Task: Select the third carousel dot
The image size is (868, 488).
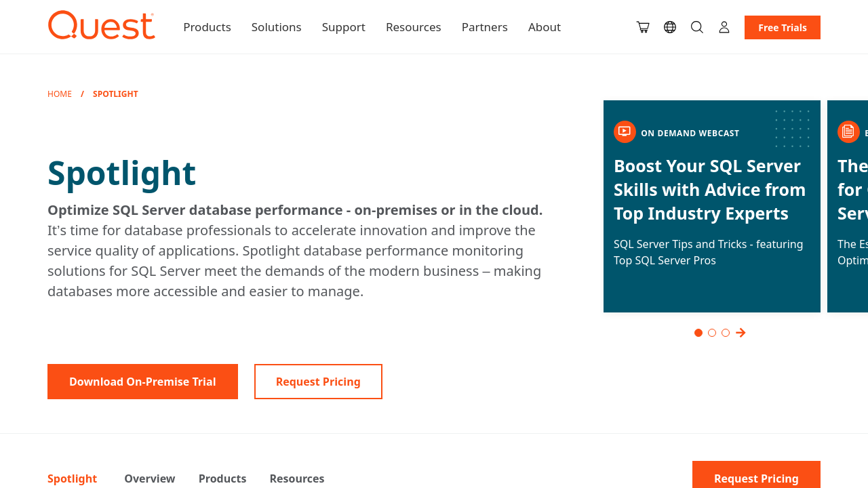Action: [x=726, y=333]
